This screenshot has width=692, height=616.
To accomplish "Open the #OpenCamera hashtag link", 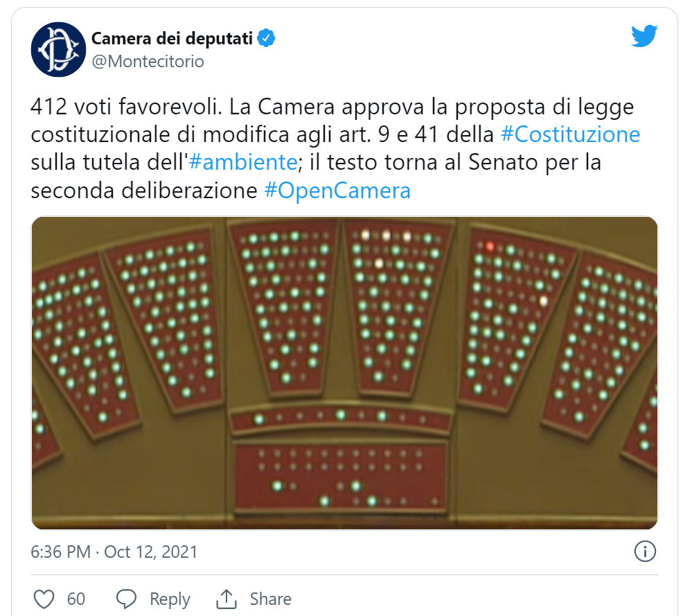I will (x=337, y=191).
